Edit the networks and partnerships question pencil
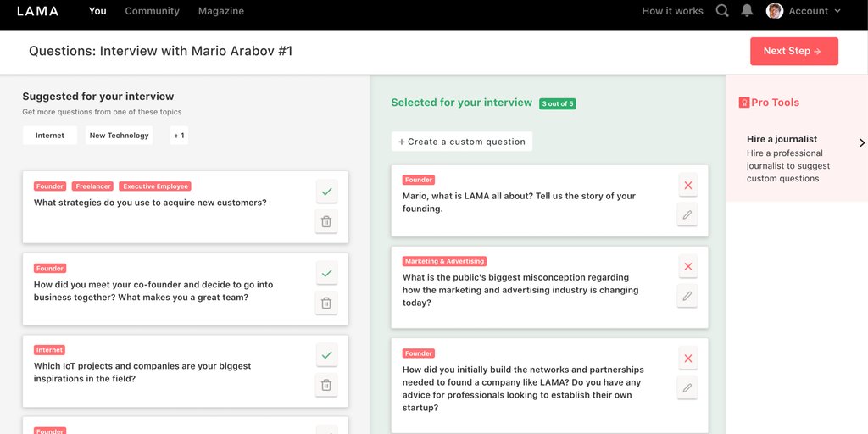This screenshot has height=434, width=868. [687, 388]
